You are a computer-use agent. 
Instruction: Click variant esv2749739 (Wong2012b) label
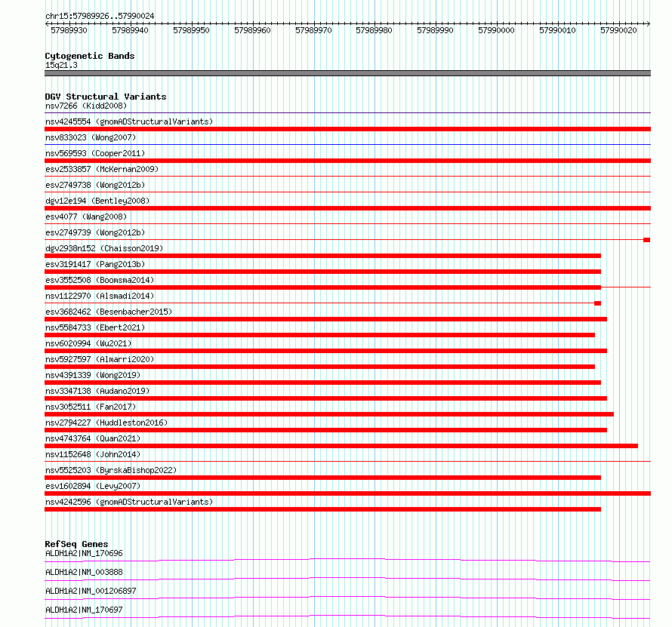[95, 232]
